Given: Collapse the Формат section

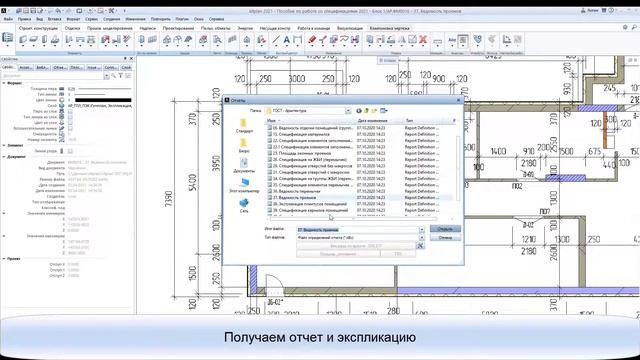Looking at the screenshot, I should pos(4,83).
